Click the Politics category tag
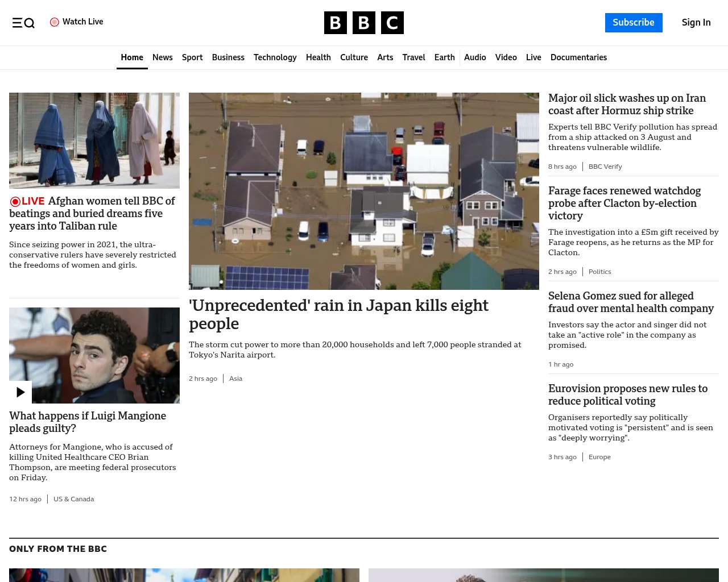Viewport: 728px width, 582px height. coord(600,272)
